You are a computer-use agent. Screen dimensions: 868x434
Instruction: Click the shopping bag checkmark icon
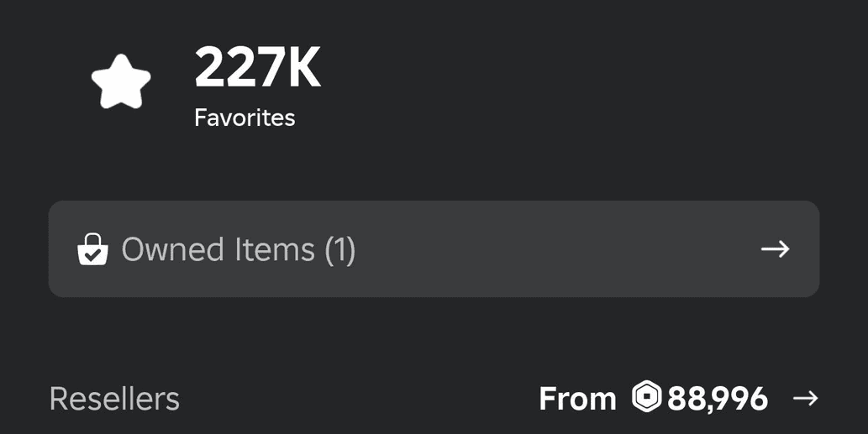(x=92, y=248)
